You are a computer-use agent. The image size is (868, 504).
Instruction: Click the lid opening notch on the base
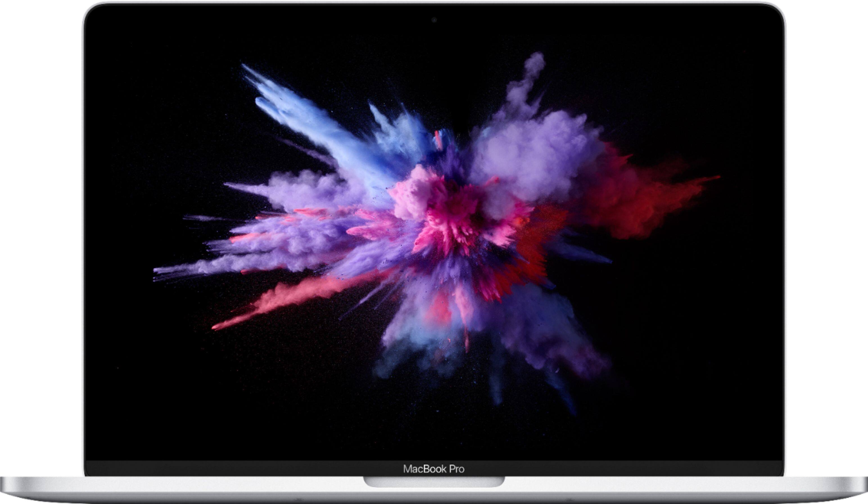coord(434,481)
